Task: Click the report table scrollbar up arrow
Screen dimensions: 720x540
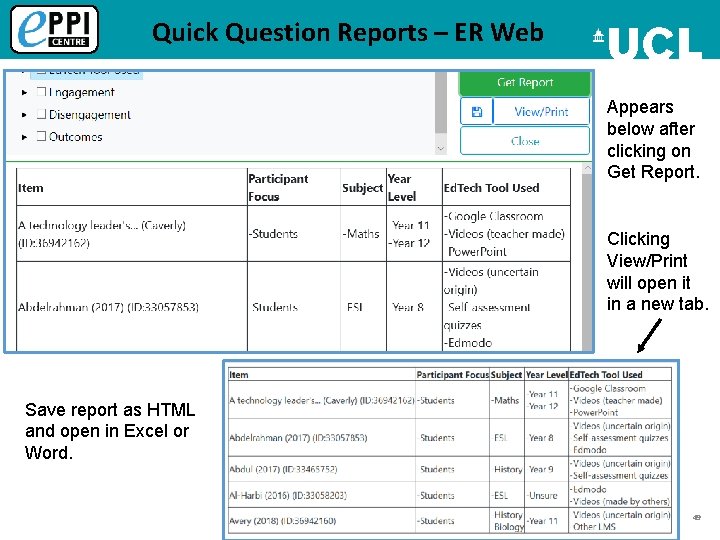Action: 587,169
